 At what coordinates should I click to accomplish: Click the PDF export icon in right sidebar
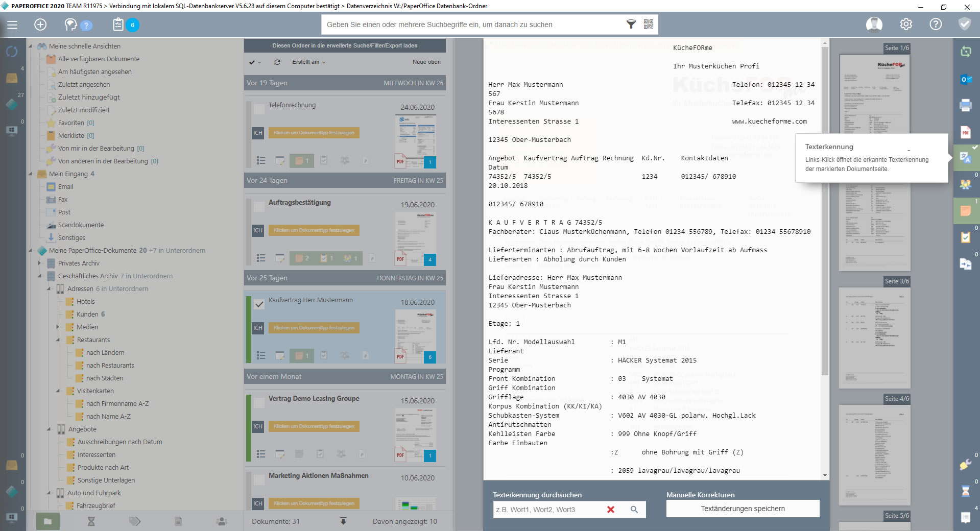[x=965, y=132]
